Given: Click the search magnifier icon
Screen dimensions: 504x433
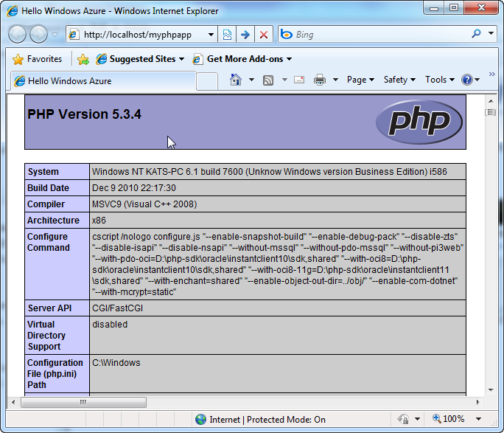Looking at the screenshot, I should click(x=476, y=33).
